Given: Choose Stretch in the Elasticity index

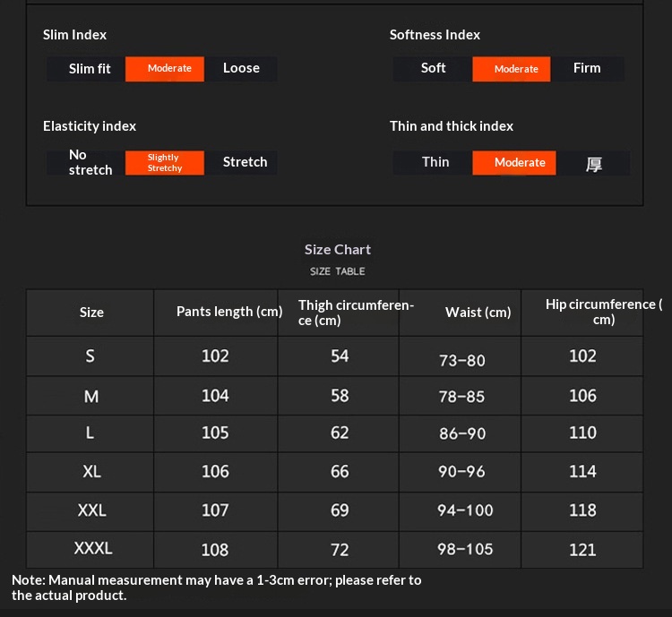Looking at the screenshot, I should coord(245,162).
